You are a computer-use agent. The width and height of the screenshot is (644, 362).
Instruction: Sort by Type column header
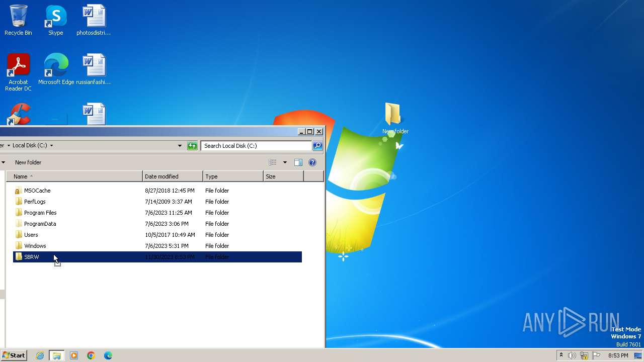pos(233,176)
